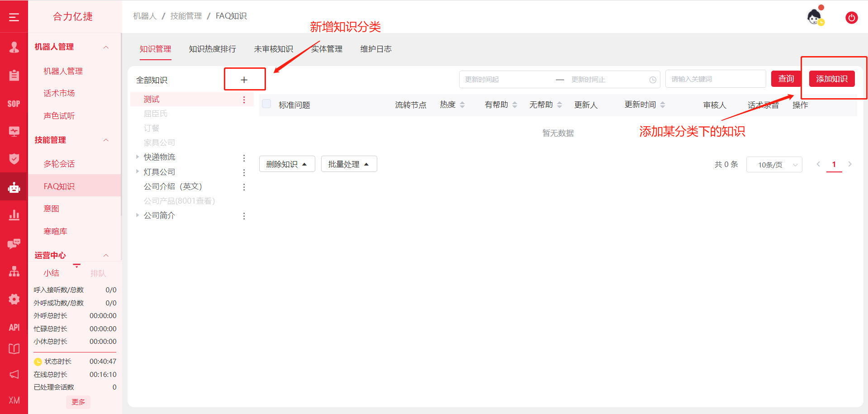Open the SOP sidebar icon
The height and width of the screenshot is (414, 868).
14,104
